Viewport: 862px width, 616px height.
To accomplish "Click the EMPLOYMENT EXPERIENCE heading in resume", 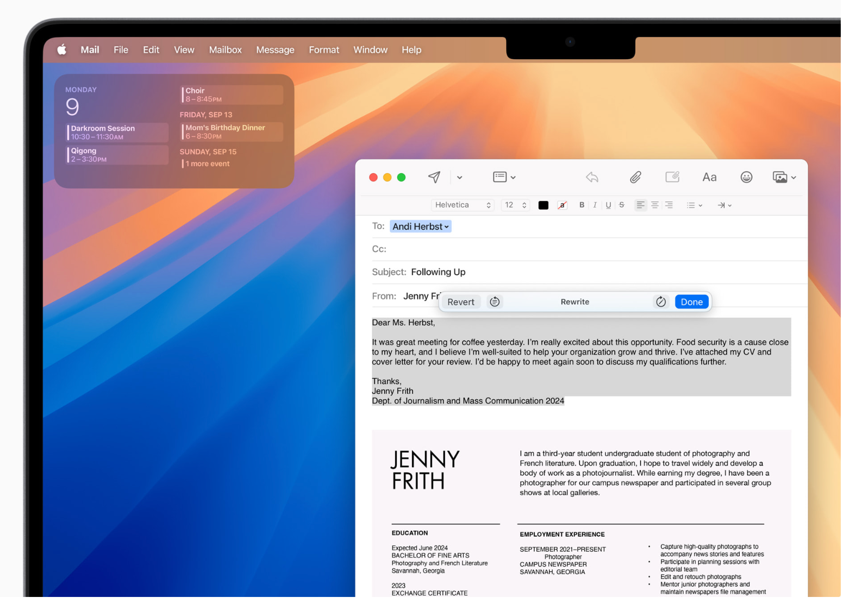I will coord(562,535).
